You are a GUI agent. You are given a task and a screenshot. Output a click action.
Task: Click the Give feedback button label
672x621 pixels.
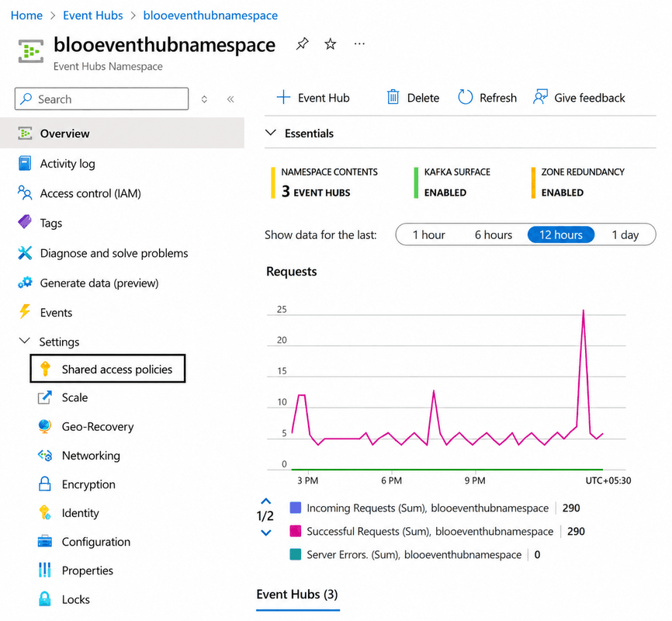coord(590,98)
